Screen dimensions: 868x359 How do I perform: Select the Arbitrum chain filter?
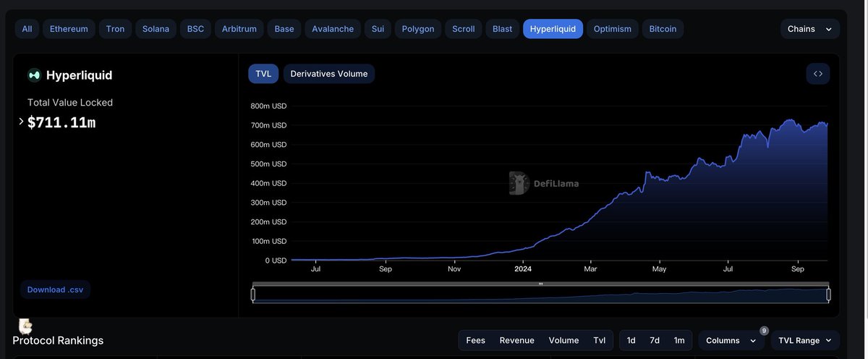239,29
